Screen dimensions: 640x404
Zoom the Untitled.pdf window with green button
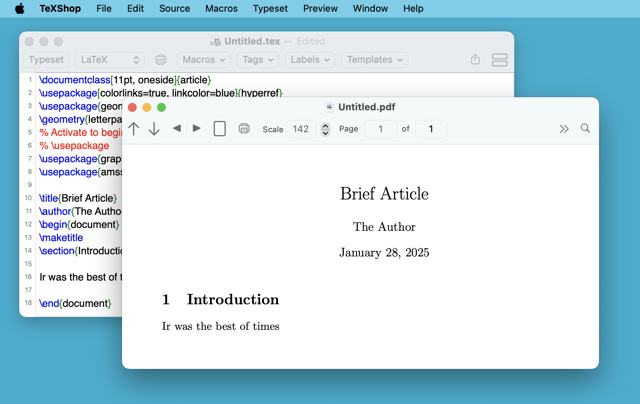[161, 107]
